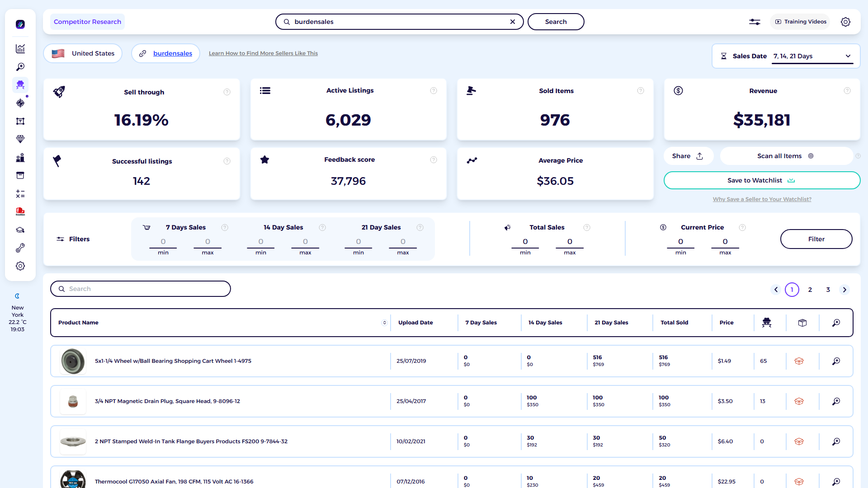Image resolution: width=868 pixels, height=488 pixels.
Task: Select the Competitor Research spy sidebar icon
Action: [x=20, y=85]
